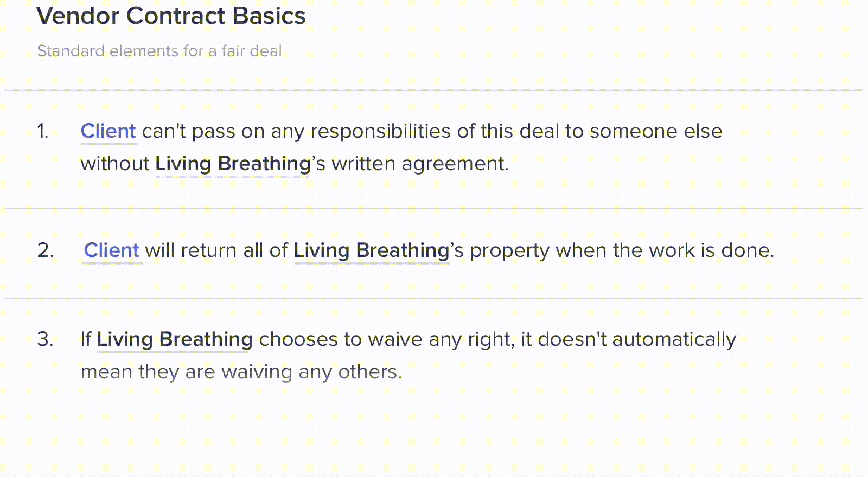Click clause number 2

tap(46, 250)
